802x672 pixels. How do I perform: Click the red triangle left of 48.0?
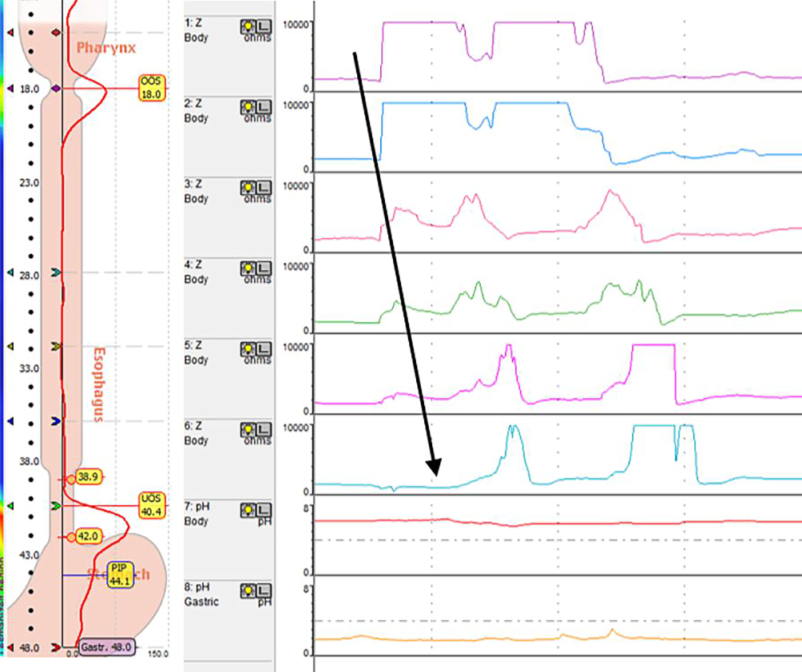click(10, 647)
